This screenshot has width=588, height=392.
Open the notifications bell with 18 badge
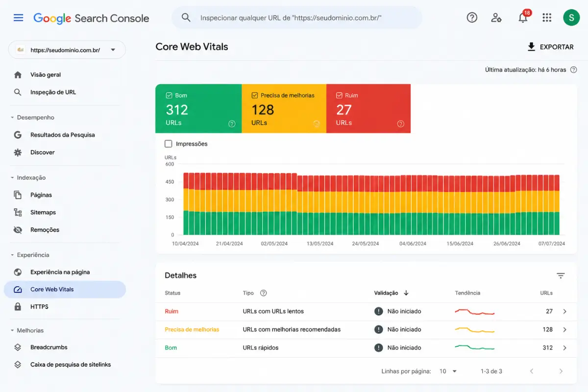(523, 17)
